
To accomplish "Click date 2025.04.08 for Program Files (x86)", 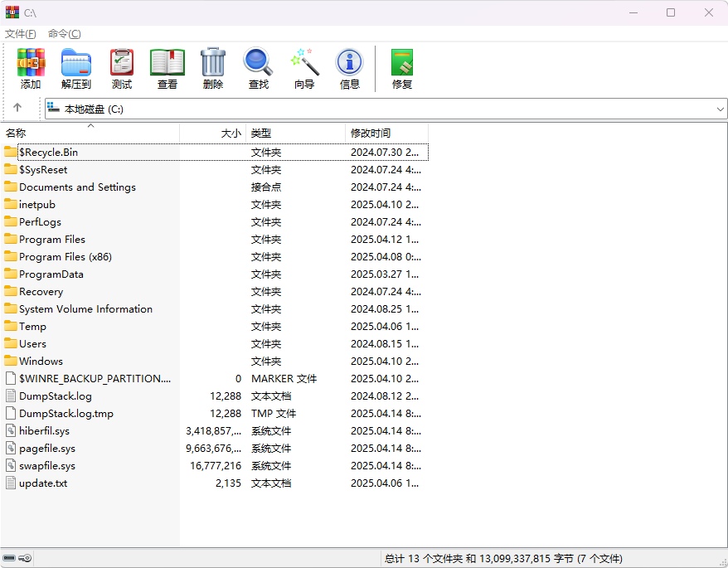I will coord(386,257).
